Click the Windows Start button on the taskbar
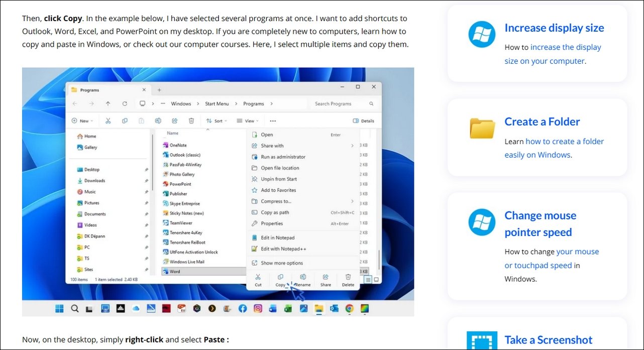 coord(59,308)
